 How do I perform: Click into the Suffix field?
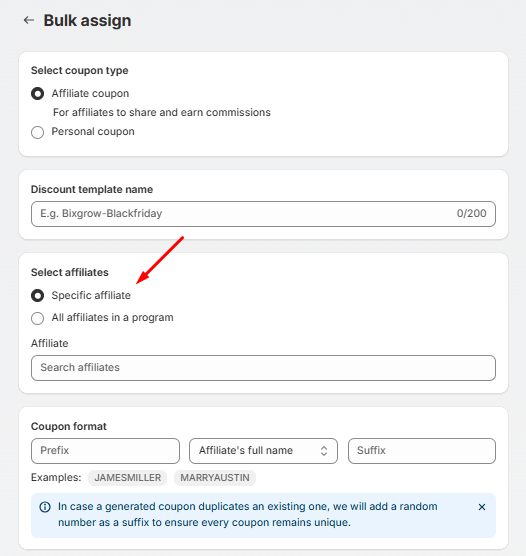click(422, 451)
